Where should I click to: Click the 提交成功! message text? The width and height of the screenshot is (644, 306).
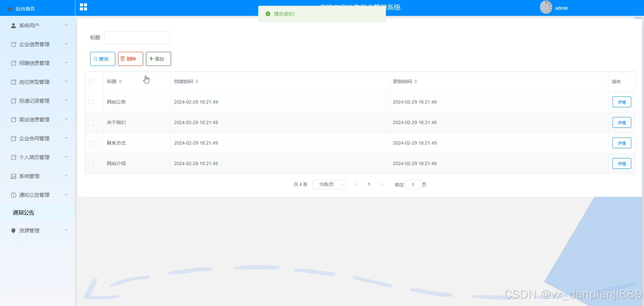[284, 14]
